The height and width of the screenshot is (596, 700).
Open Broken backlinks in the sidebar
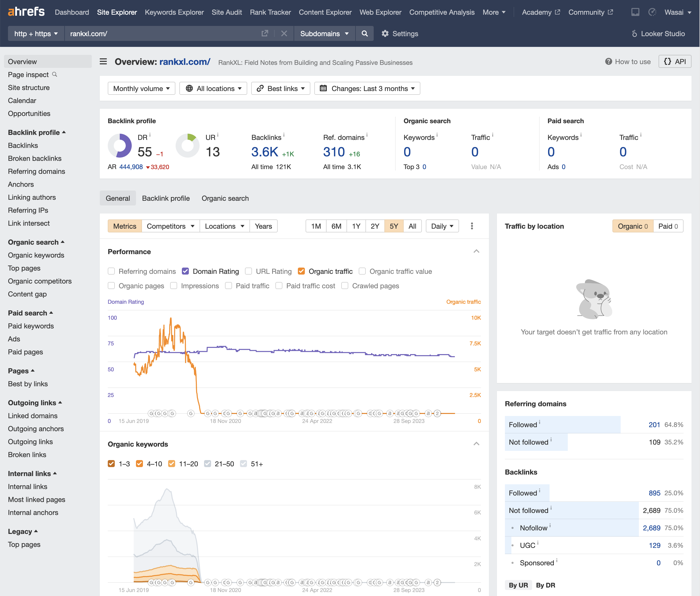(x=34, y=158)
